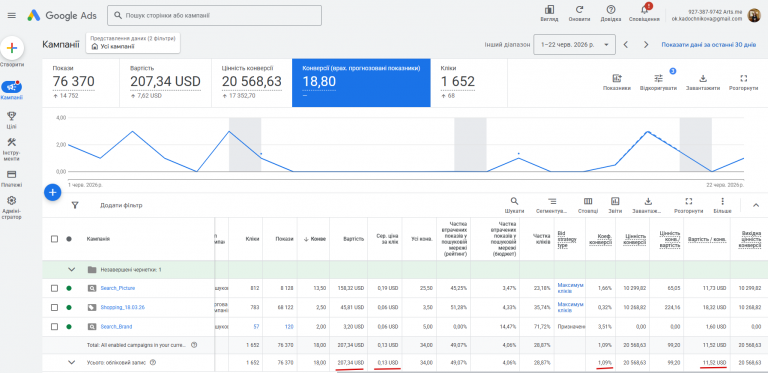
Task: Go to the previous date range
Action: (625, 45)
